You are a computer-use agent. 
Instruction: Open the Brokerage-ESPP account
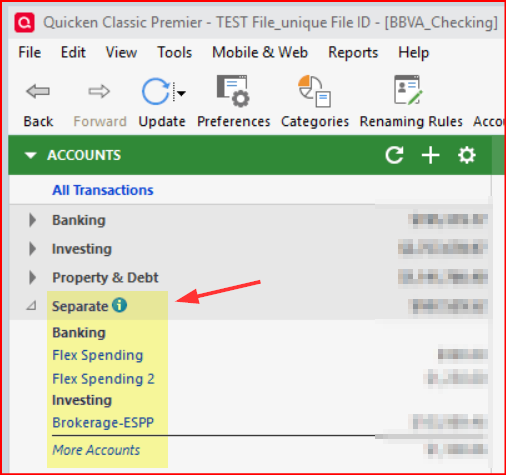pos(103,422)
